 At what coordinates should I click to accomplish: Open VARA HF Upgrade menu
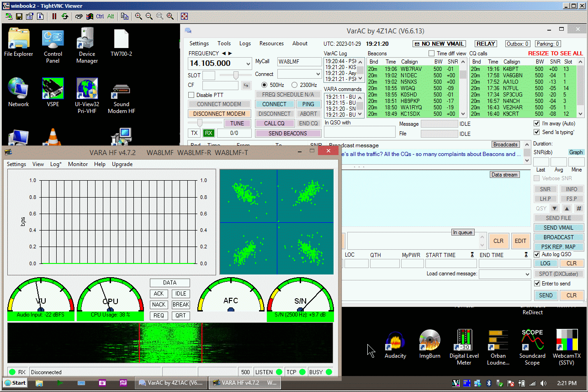[x=122, y=164]
